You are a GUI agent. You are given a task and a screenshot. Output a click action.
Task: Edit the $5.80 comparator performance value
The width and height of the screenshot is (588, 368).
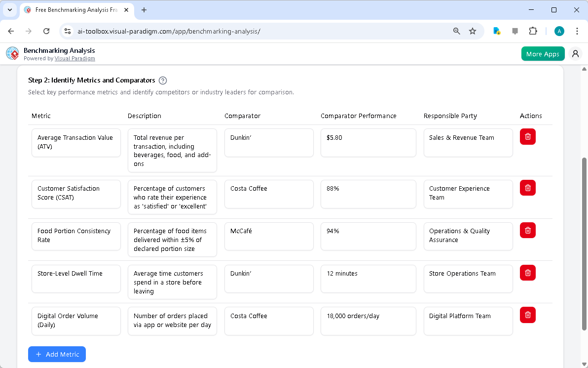pyautogui.click(x=368, y=143)
